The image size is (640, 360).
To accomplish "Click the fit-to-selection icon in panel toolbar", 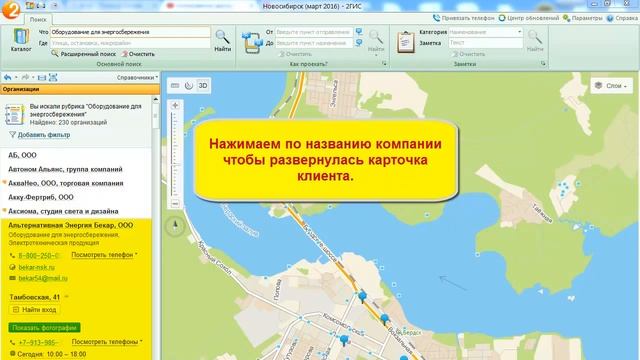I will click(53, 77).
